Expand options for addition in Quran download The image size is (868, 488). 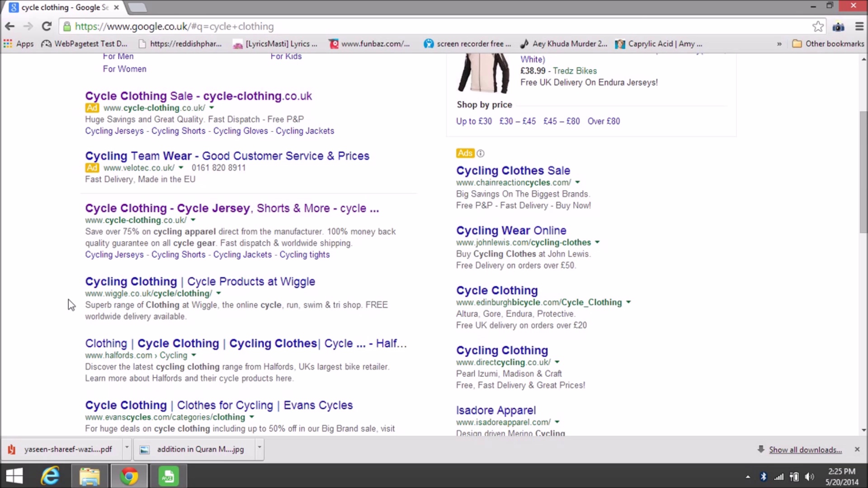259,449
